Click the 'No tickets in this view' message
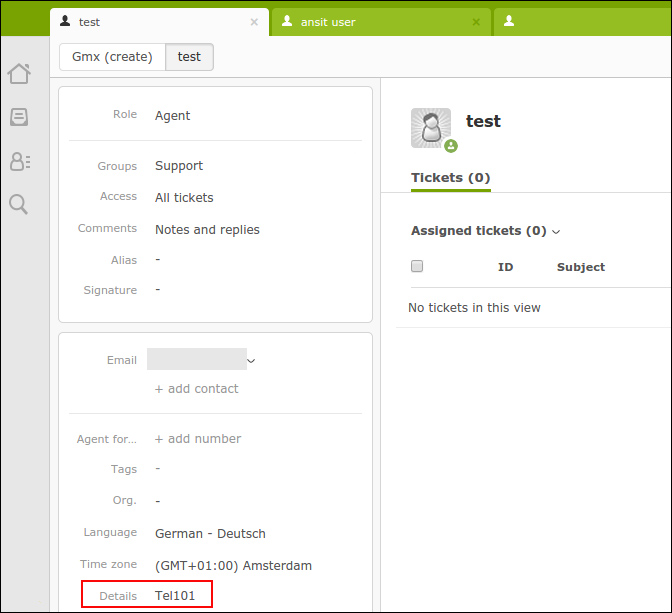This screenshot has height=613, width=672. coord(474,308)
